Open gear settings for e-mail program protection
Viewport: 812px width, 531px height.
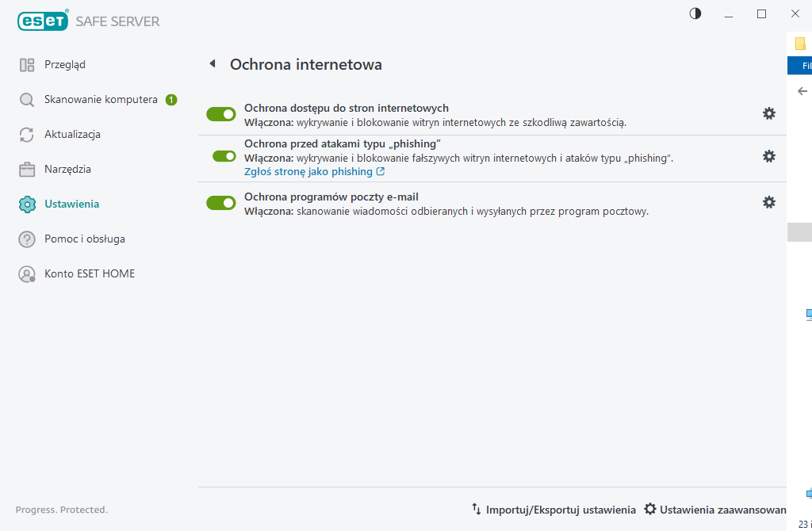click(x=768, y=202)
